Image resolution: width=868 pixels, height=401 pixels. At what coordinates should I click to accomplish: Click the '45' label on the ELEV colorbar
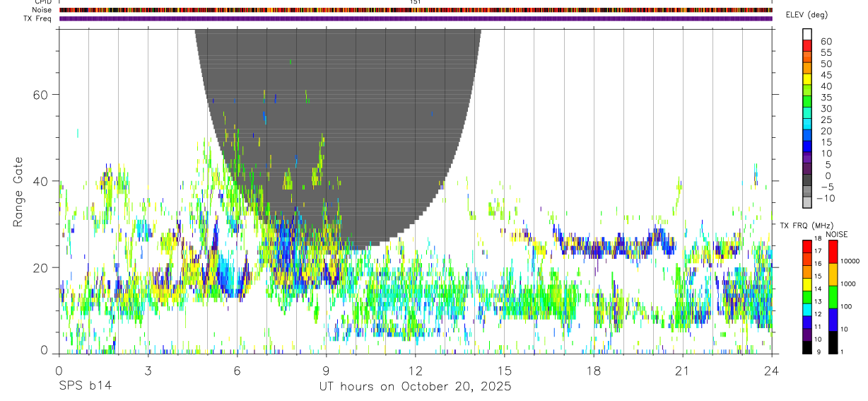[826, 75]
